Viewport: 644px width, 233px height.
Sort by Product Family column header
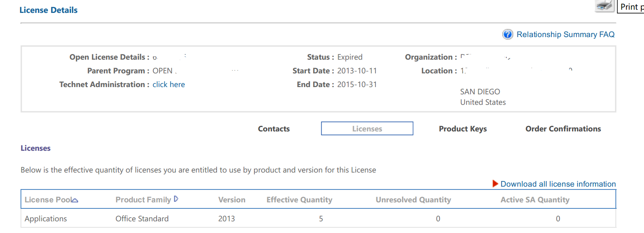[143, 200]
